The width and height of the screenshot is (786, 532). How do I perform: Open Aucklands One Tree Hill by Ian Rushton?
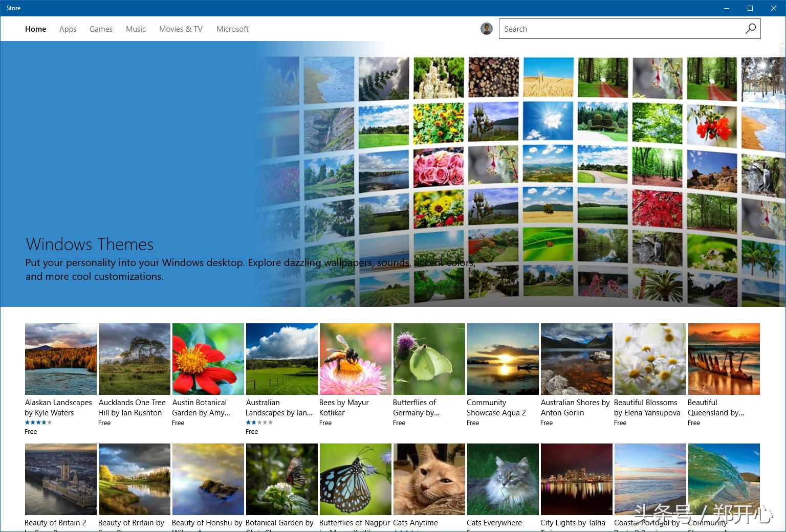click(x=134, y=359)
